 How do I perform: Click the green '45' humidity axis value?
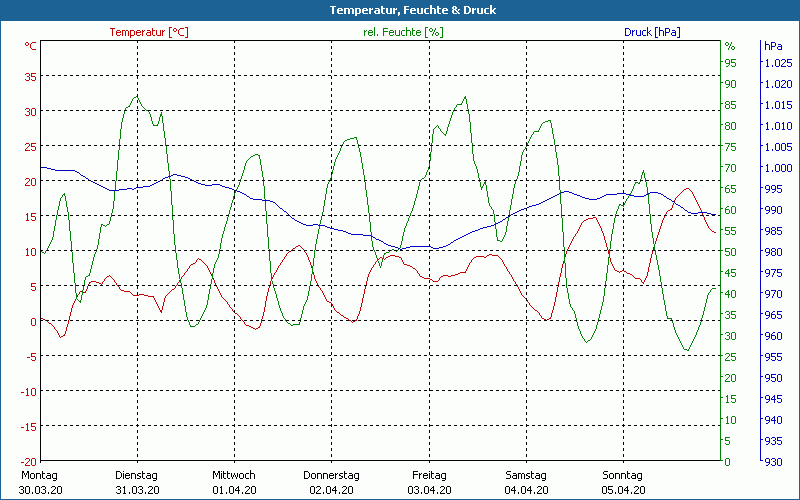(x=731, y=273)
